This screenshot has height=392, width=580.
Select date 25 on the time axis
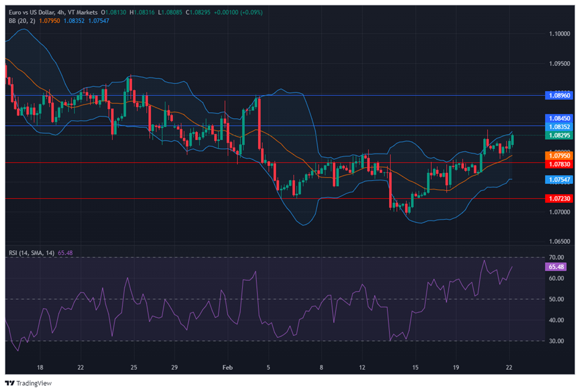point(133,368)
